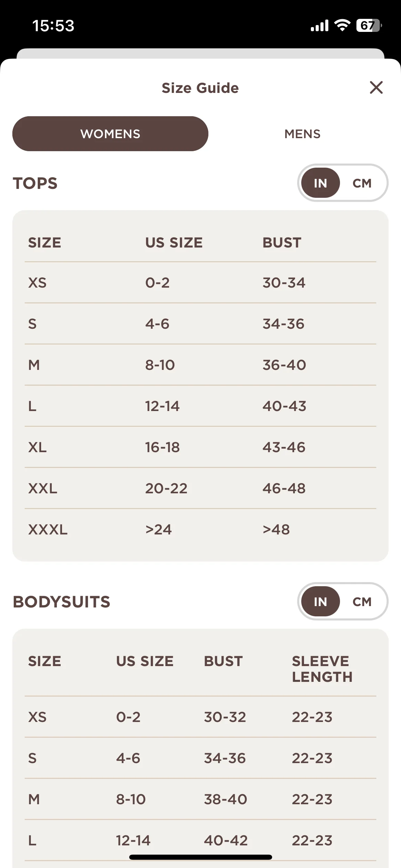Switch Tops measurements to CM
Image resolution: width=401 pixels, height=868 pixels.
pos(362,183)
